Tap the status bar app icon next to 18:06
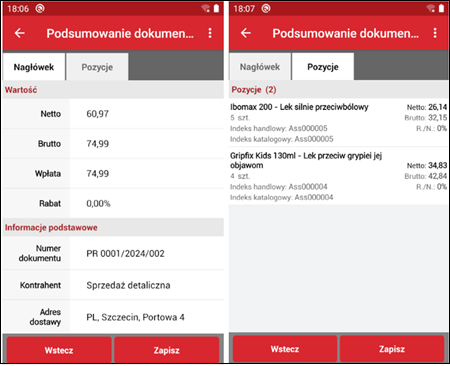 [x=40, y=8]
